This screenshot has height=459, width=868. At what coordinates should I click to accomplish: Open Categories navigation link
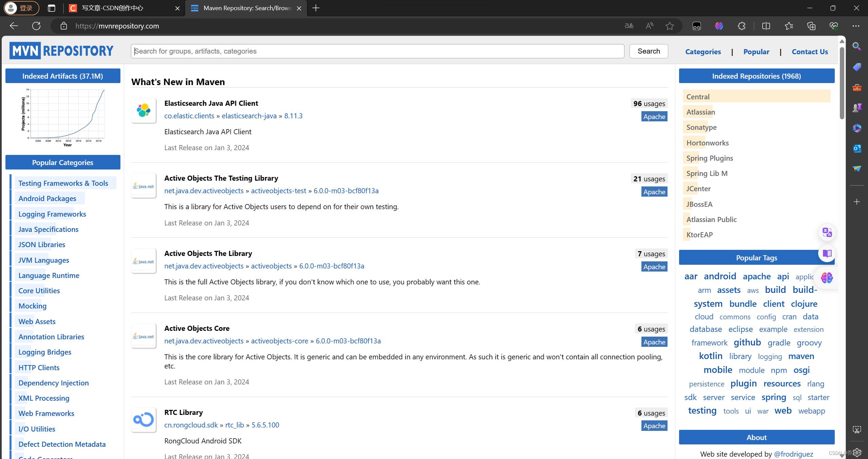703,52
